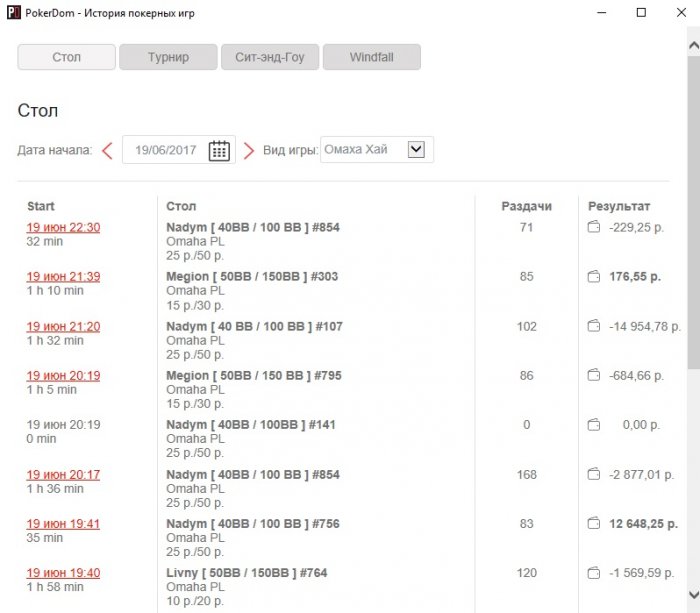Open session link 19 июн 22:30
This screenshot has width=700, height=613.
tap(63, 227)
